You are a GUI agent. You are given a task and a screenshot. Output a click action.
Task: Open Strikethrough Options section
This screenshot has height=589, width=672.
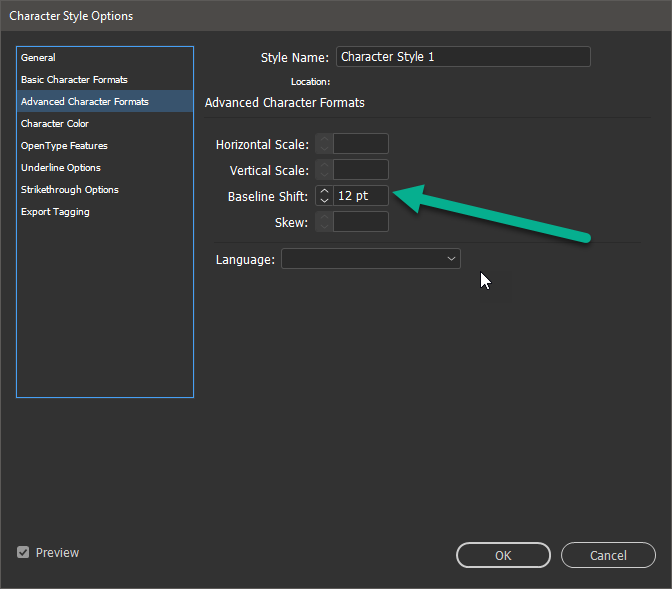pos(70,190)
